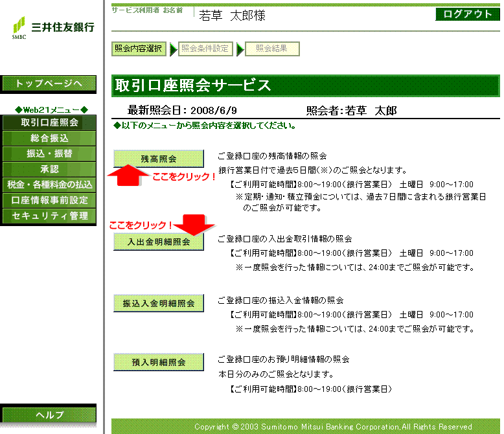This screenshot has width=504, height=434.
Task: Select 口座情報事前設定 menu item
Action: (x=49, y=200)
